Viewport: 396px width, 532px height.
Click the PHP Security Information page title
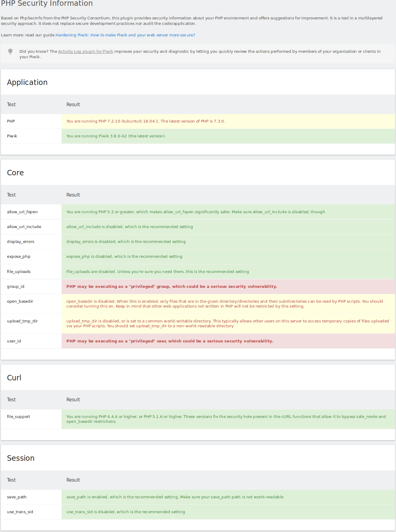(x=47, y=4)
